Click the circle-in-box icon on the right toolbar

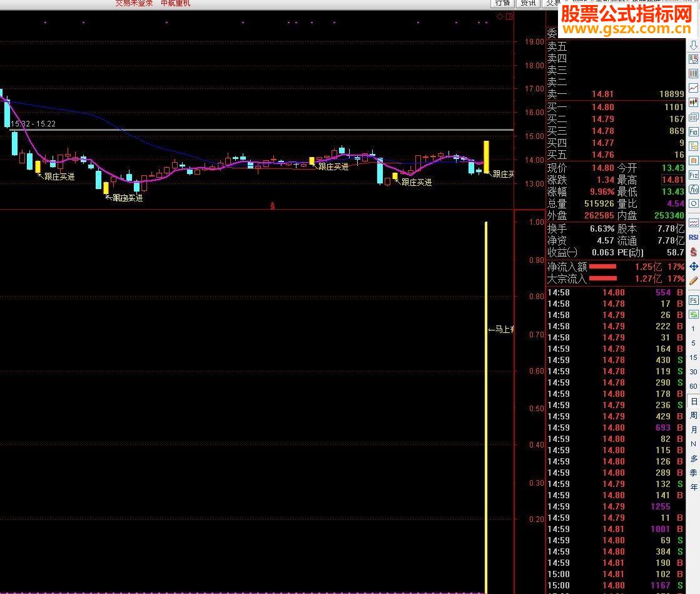pyautogui.click(x=693, y=203)
